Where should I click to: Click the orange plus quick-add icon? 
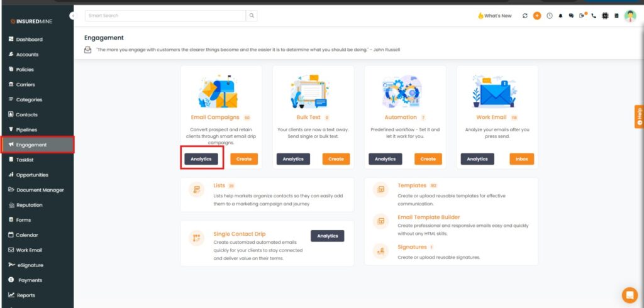[x=537, y=16]
